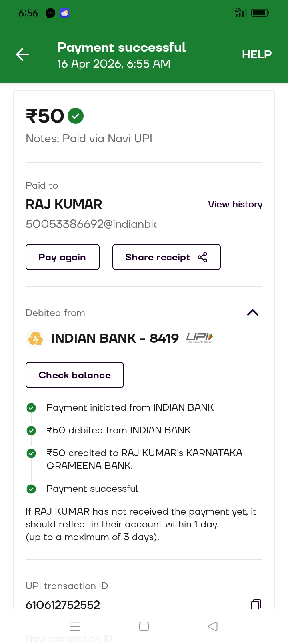This screenshot has width=288, height=644.
Task: Select the recipient name RAJ KUMAR
Action: click(x=64, y=204)
